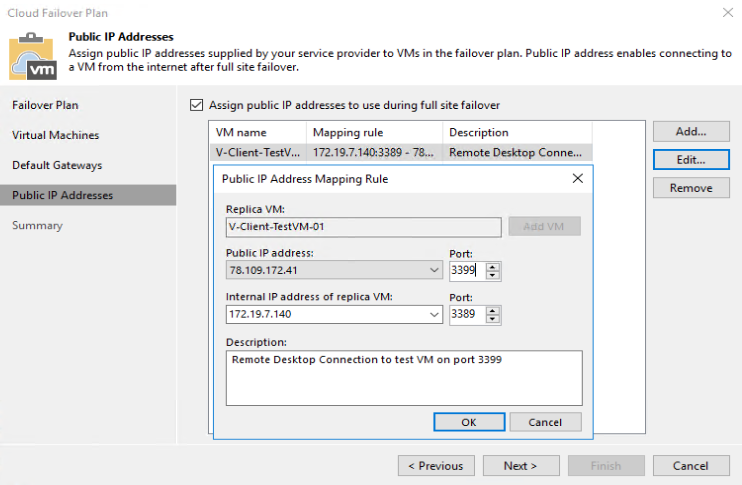This screenshot has height=485, width=742.
Task: Confirm mapping rule with OK button
Action: pos(469,422)
